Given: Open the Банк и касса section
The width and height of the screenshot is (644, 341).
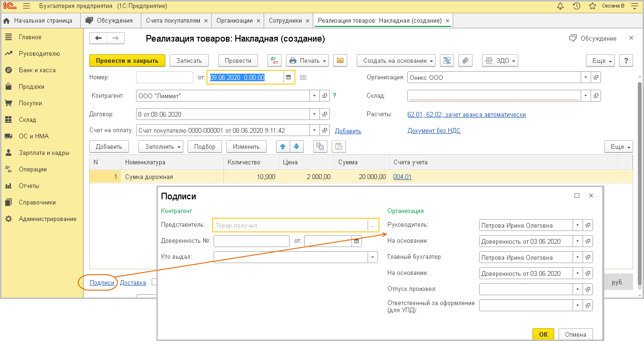Looking at the screenshot, I should [x=37, y=70].
